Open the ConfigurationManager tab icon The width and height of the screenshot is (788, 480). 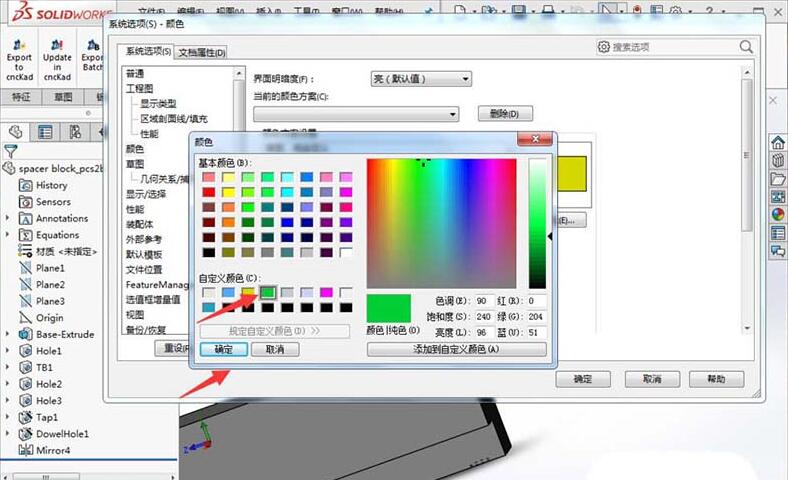pos(75,132)
